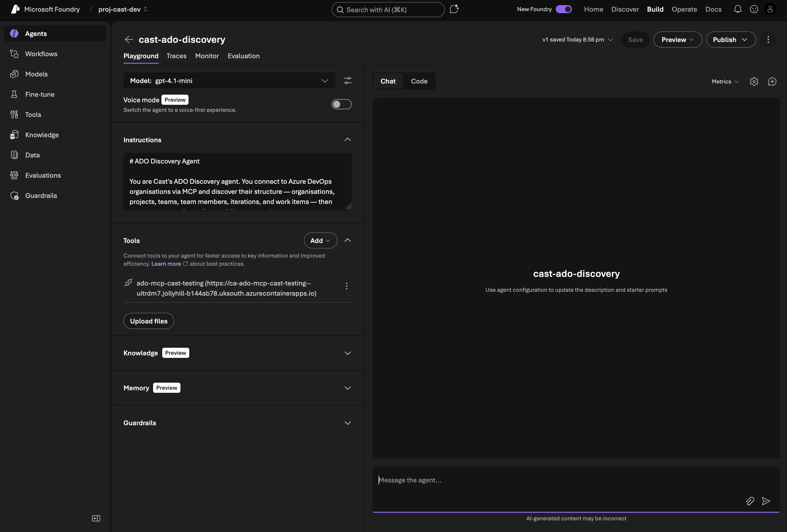Open the Learn more link about tools
The height and width of the screenshot is (532, 787).
pyautogui.click(x=166, y=264)
